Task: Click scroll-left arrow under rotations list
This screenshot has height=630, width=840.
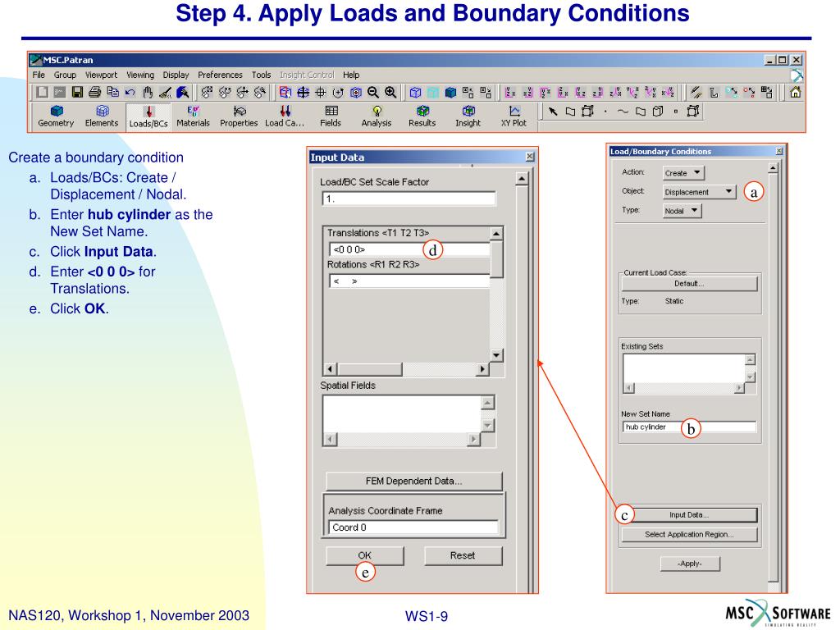Action: point(331,368)
